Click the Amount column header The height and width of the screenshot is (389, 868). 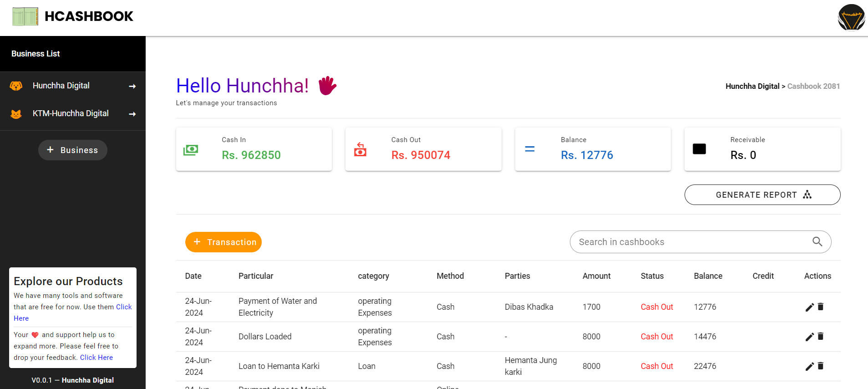tap(597, 276)
